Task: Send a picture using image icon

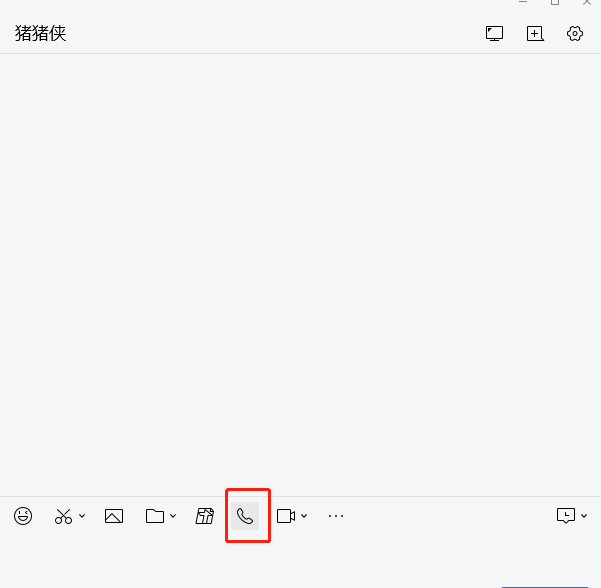Action: (114, 516)
